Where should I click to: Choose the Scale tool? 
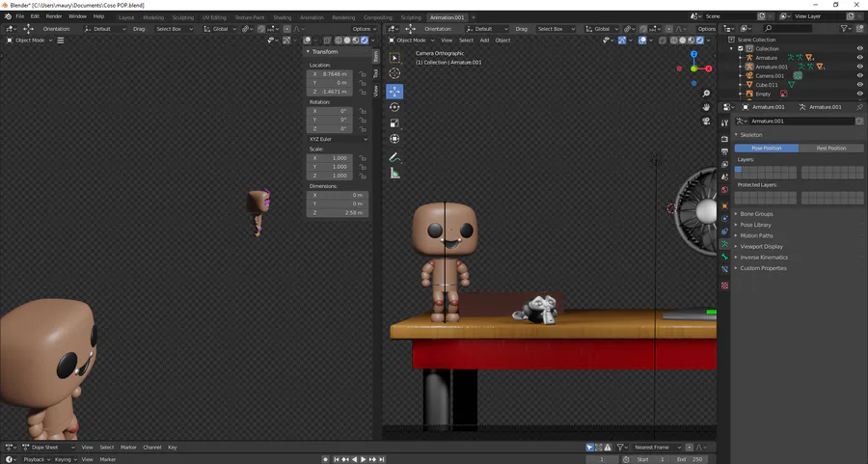pos(394,123)
